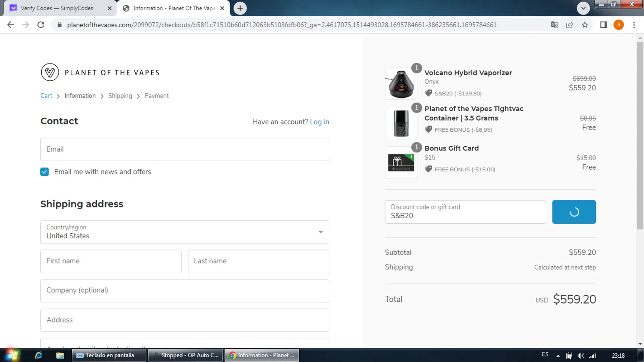Open File Explorer folder icon in taskbar

click(60, 355)
